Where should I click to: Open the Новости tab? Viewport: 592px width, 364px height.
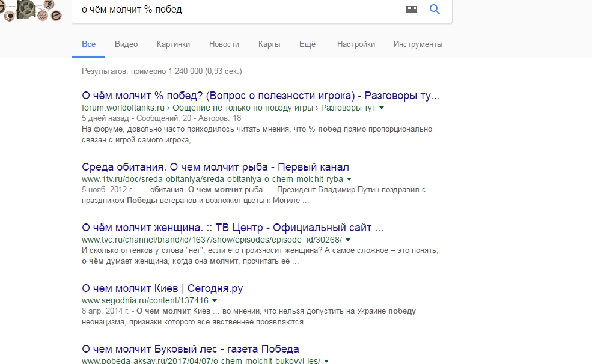point(224,44)
